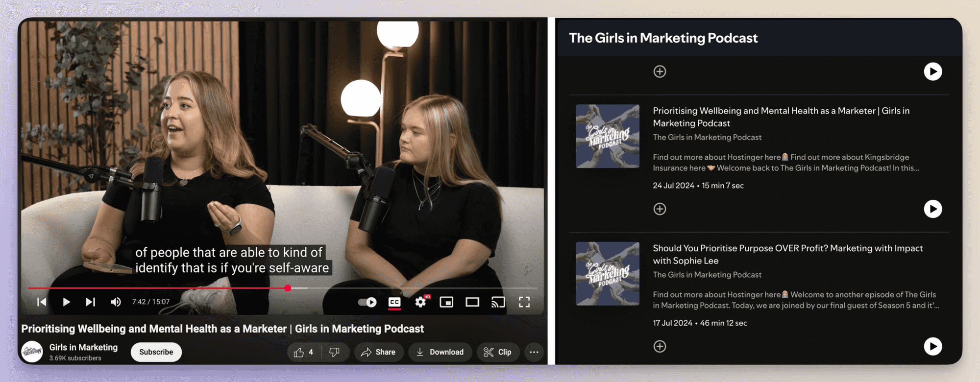Click The Girls in Marketing Podcast header title
This screenshot has height=382, width=980.
(x=663, y=38)
